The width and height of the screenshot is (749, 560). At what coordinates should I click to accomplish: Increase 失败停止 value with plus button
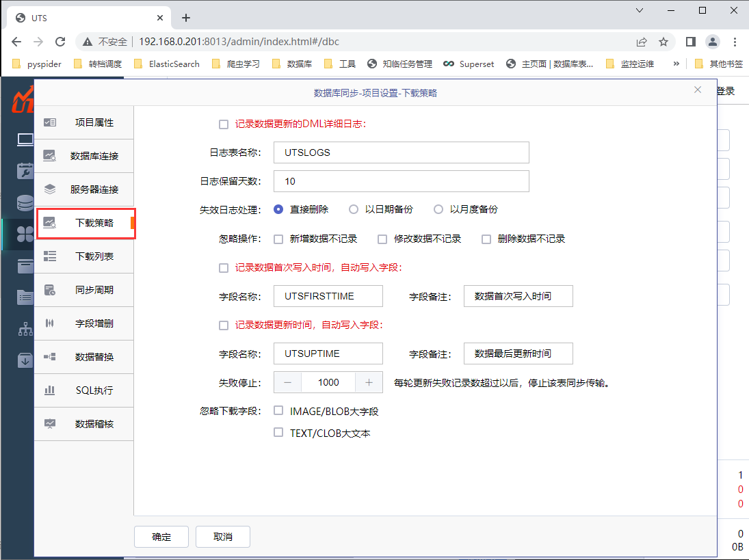tap(369, 382)
